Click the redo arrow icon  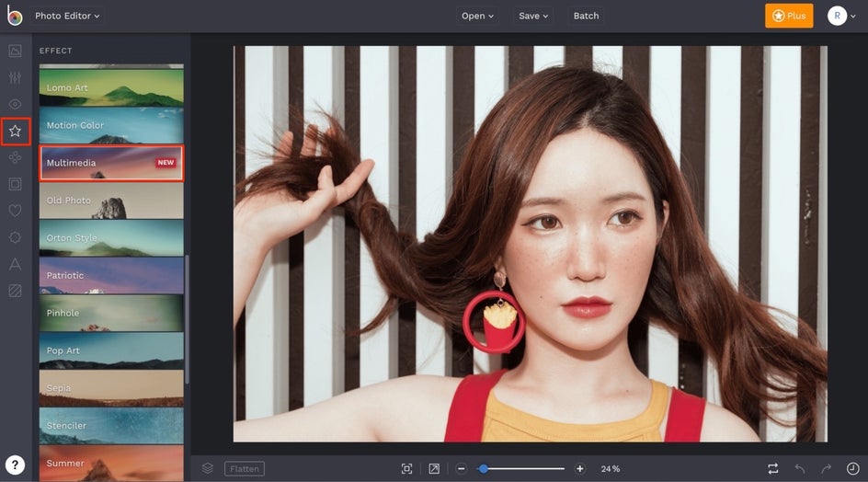[x=827, y=469]
